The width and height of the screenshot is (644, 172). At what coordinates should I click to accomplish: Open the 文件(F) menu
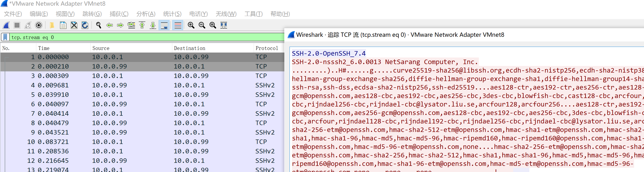13,14
